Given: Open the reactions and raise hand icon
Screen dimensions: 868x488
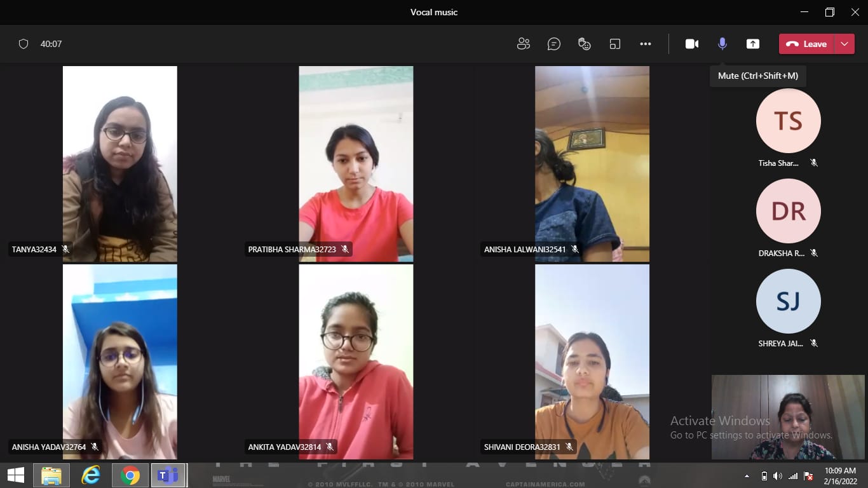Looking at the screenshot, I should pos(585,44).
